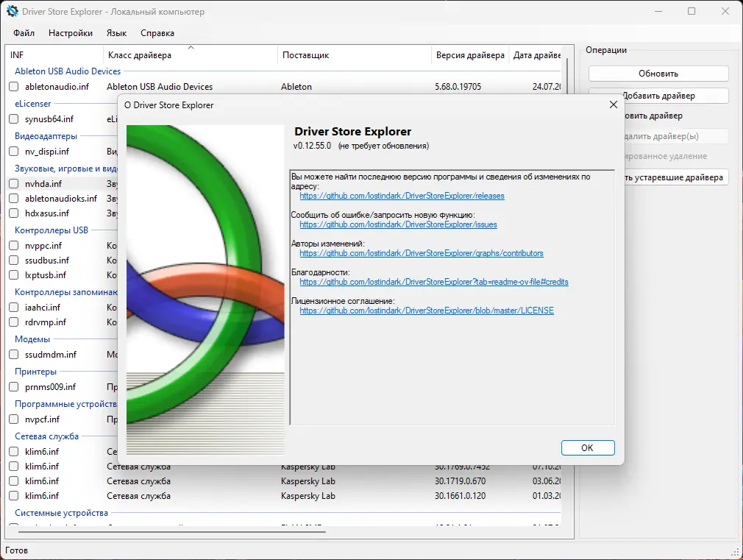
Task: Click the Обновить button
Action: coord(658,74)
